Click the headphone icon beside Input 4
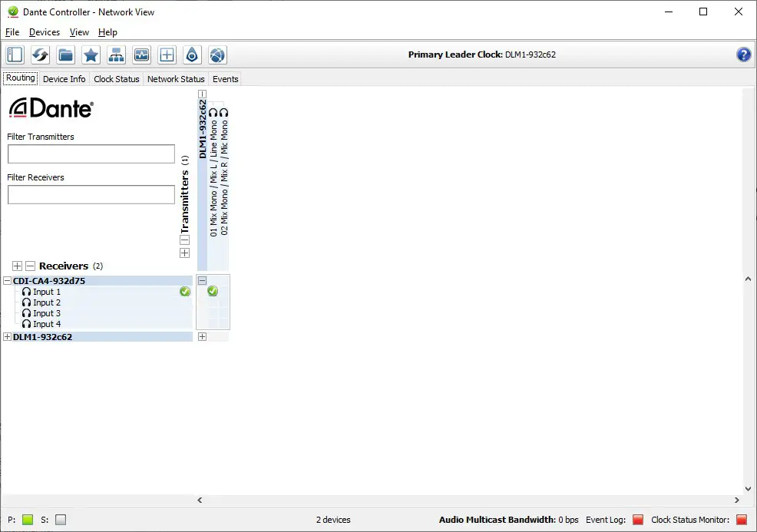The height and width of the screenshot is (532, 757). tap(27, 324)
